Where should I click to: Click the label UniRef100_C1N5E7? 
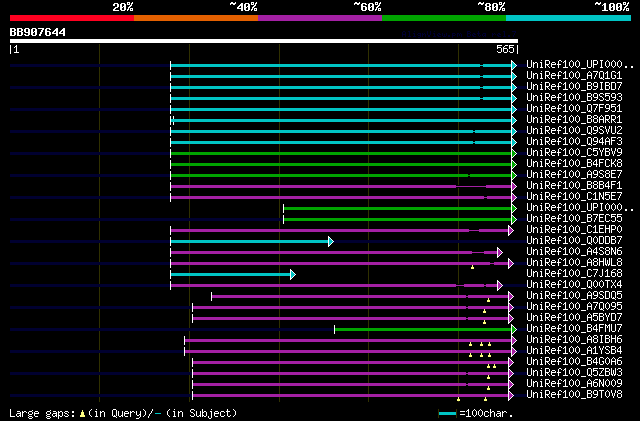click(x=574, y=197)
